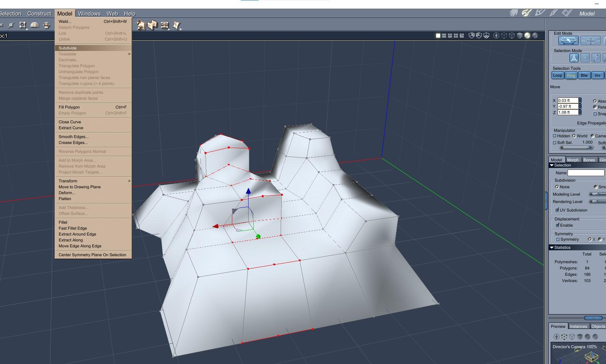Switch to wireframe cube display mode
This screenshot has width=606, height=364.
click(x=512, y=35)
